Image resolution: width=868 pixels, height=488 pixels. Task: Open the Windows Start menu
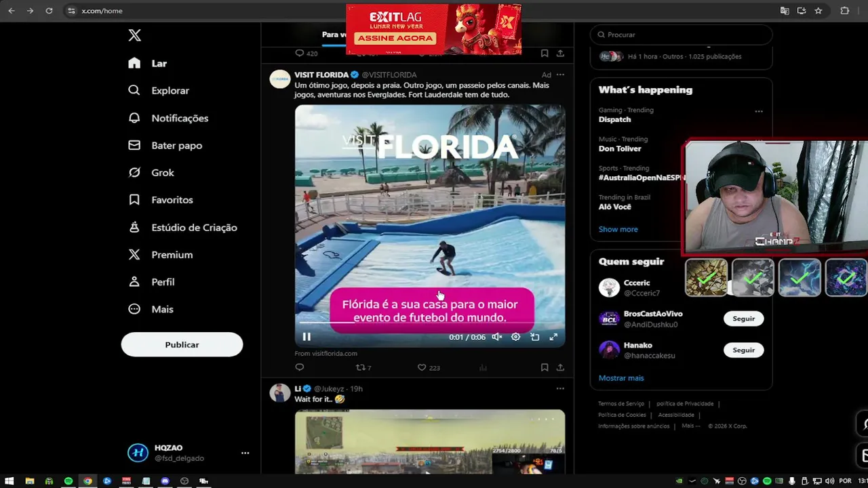(x=9, y=481)
